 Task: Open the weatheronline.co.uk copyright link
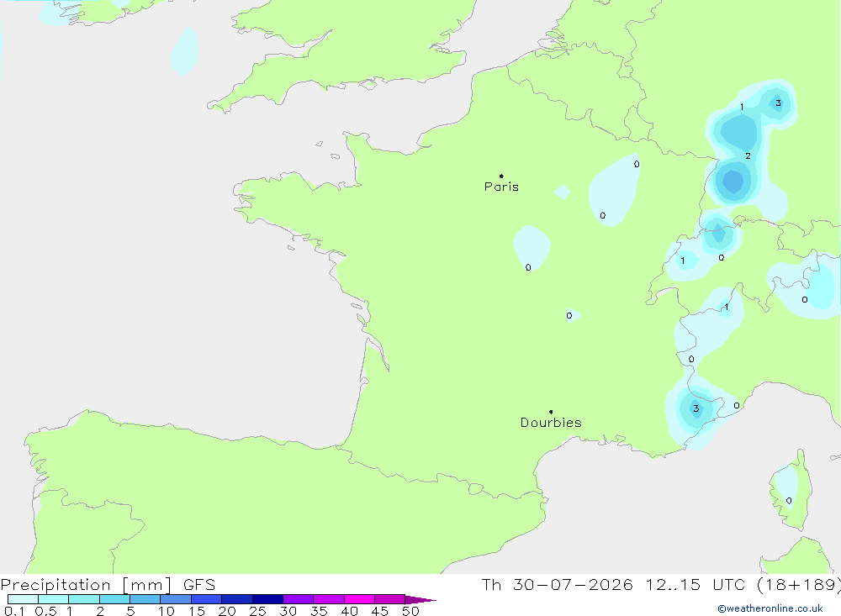point(770,608)
